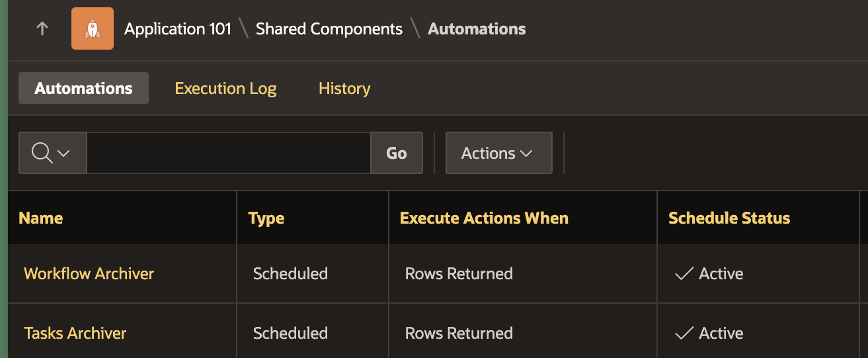This screenshot has width=868, height=358.
Task: Click the Type column header
Action: [266, 218]
